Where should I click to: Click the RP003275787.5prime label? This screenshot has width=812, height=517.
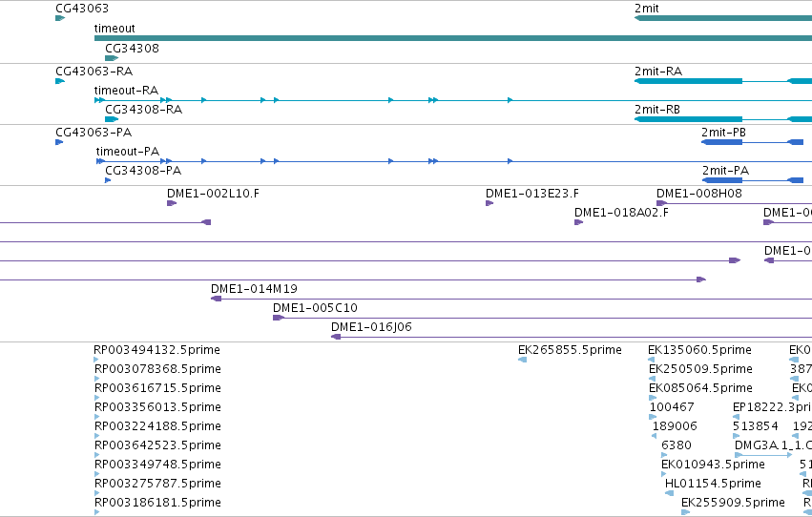(x=157, y=484)
